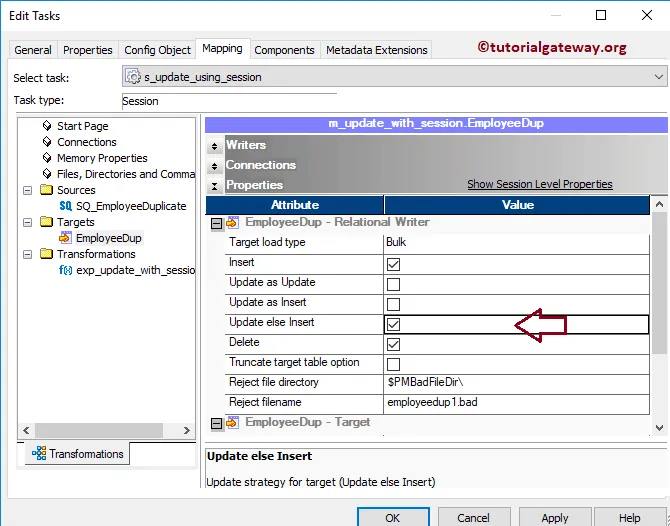Close the Edit Tasks dialog
The height and width of the screenshot is (526, 670).
tap(646, 15)
